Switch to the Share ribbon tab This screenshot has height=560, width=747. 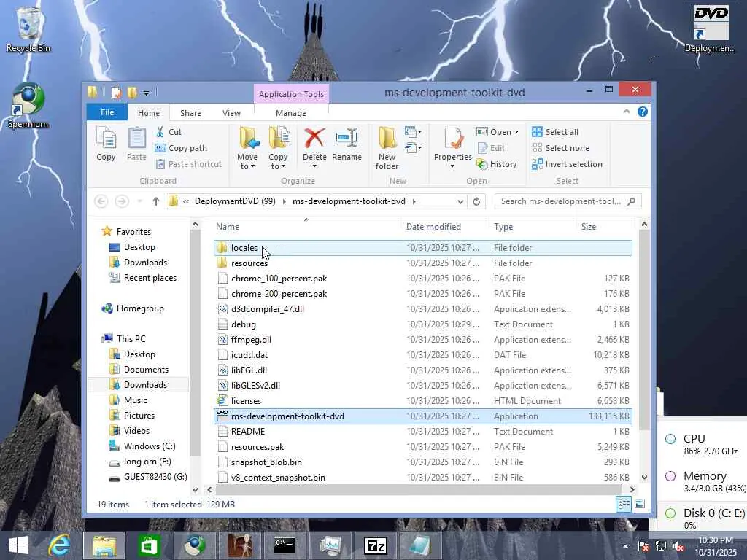[190, 113]
